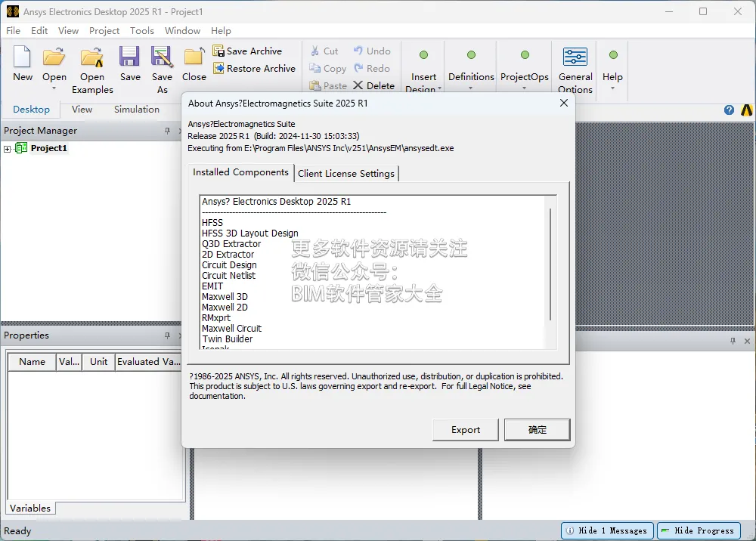This screenshot has width=756, height=541.
Task: Click the Name column header
Action: point(33,362)
